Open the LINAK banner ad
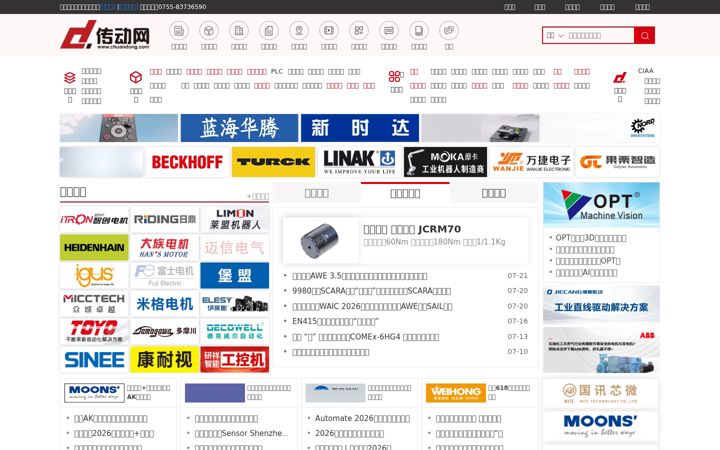 coord(360,162)
